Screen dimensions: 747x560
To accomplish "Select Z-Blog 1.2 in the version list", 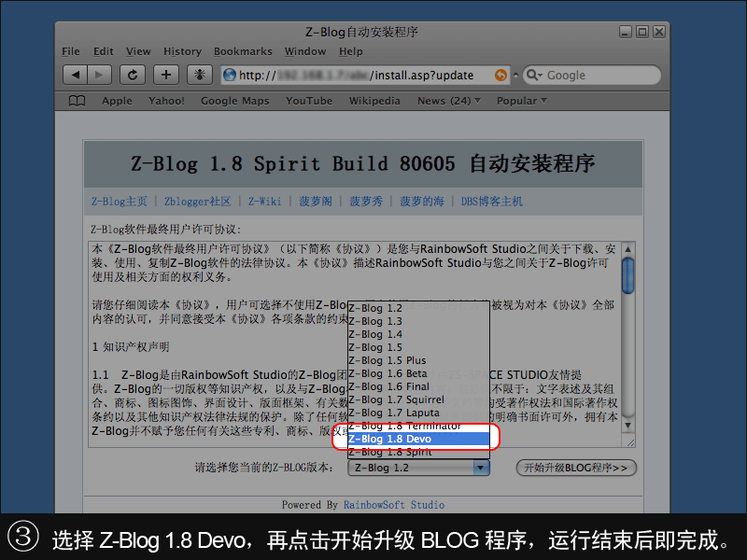I will point(418,308).
